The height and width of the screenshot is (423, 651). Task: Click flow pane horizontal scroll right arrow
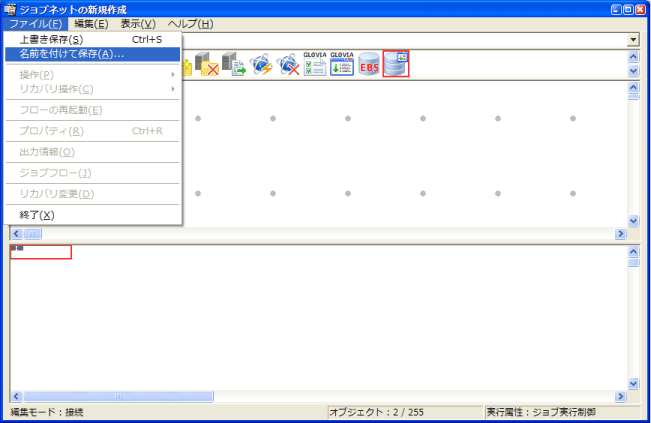pyautogui.click(x=620, y=234)
